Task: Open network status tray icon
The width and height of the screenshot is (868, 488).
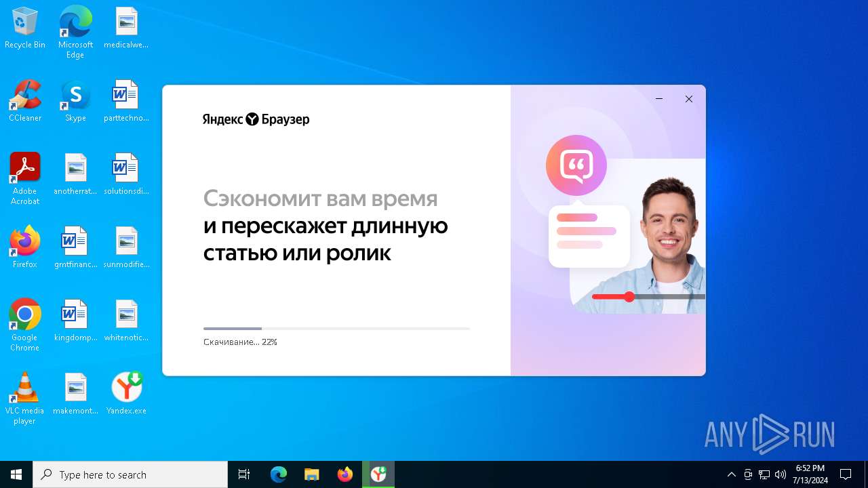Action: coord(764,474)
